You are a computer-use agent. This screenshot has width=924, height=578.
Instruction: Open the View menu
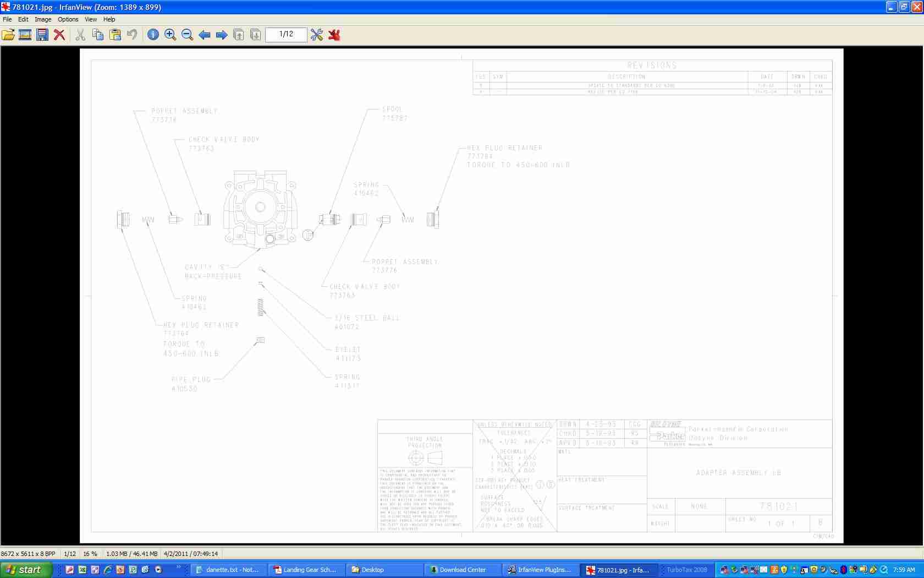(x=91, y=19)
